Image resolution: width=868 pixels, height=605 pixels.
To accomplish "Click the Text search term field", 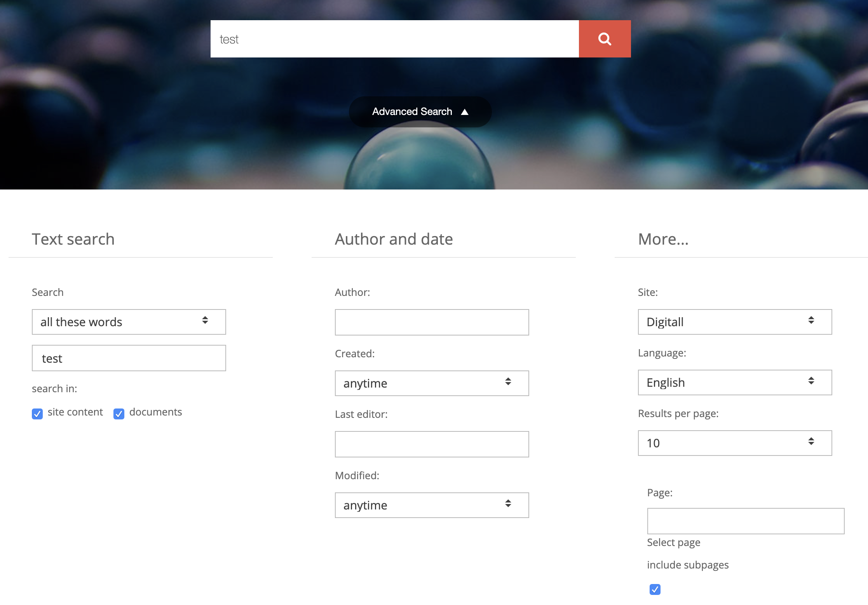I will pos(129,358).
